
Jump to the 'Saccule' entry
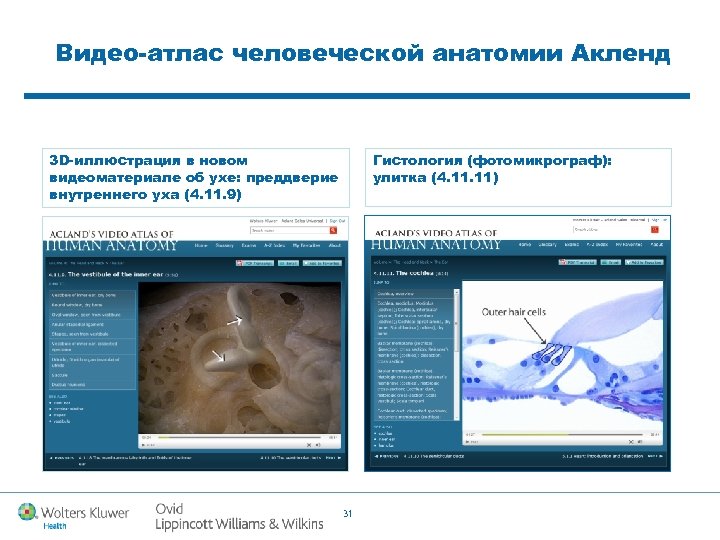pos(92,375)
